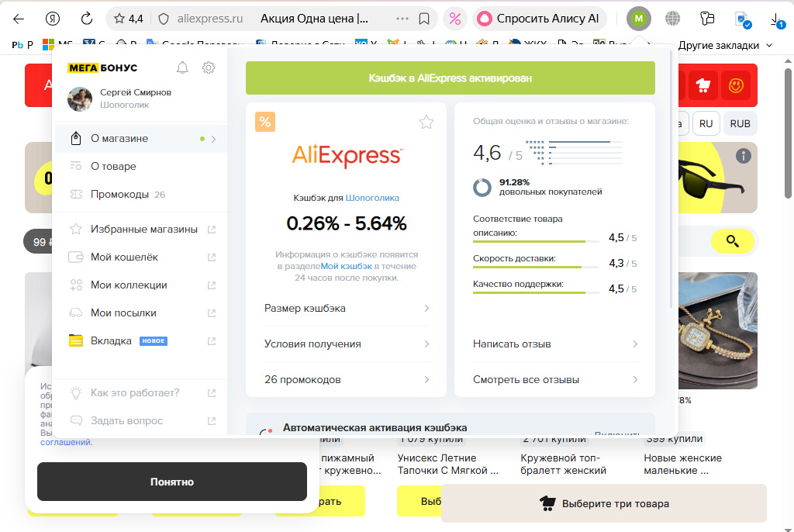Click the Megabonus popup scrollbar
Image resolution: width=794 pixels, height=532 pixels.
671,178
